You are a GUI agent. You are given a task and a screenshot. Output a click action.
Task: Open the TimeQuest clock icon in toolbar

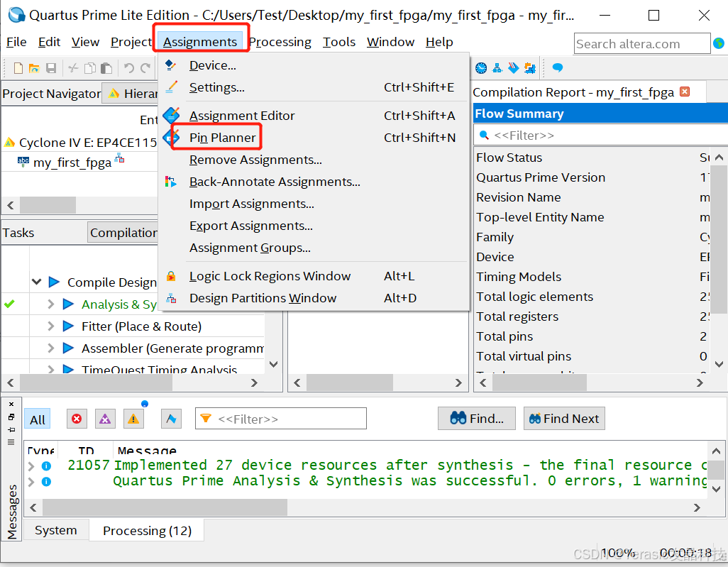[x=481, y=68]
